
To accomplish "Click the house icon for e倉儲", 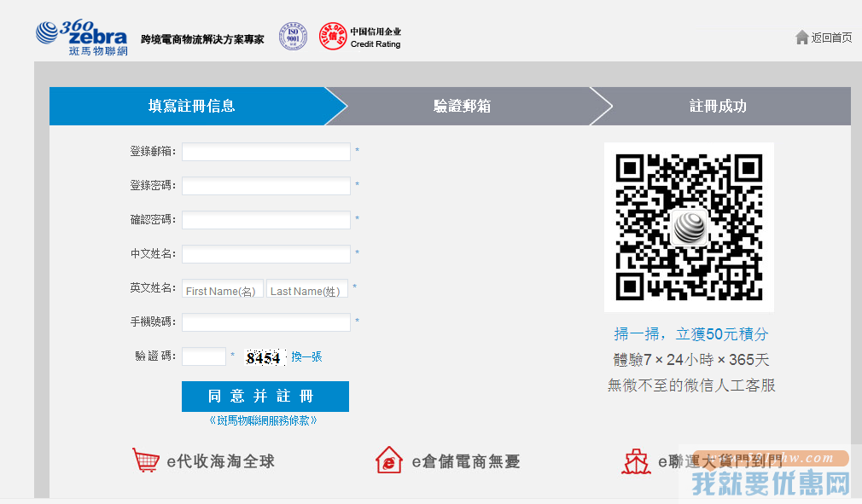I will tap(388, 460).
